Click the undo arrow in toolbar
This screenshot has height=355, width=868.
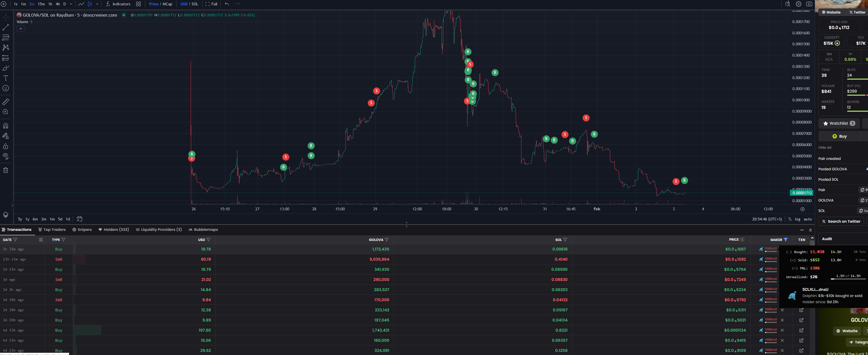click(227, 4)
